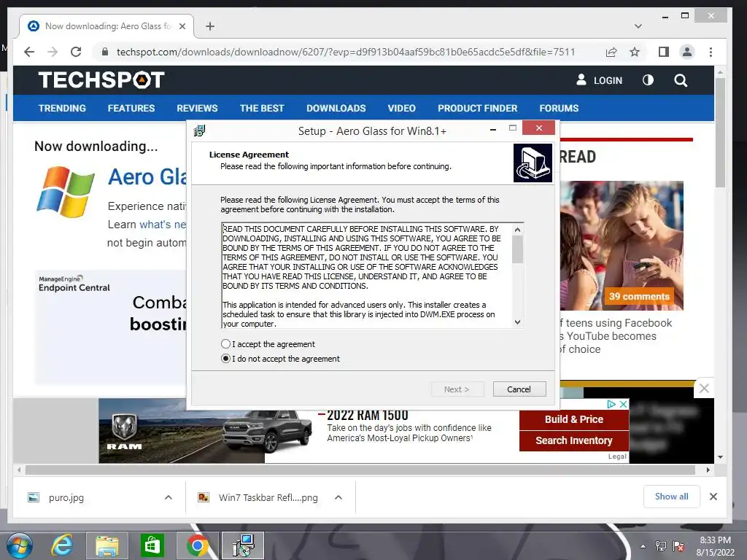Image resolution: width=747 pixels, height=560 pixels.
Task: Click the Cancel button in Setup dialog
Action: click(x=519, y=389)
